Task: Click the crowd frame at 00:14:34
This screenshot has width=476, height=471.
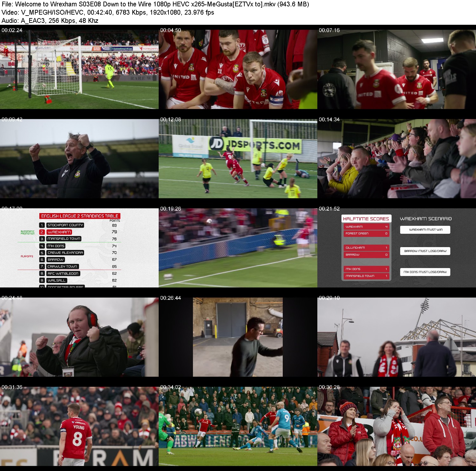Action: point(397,158)
